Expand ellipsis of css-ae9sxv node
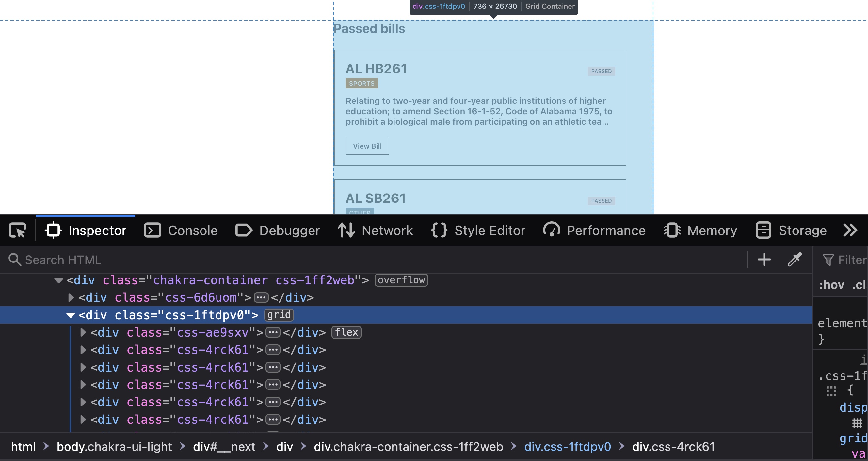The image size is (868, 461). (x=273, y=333)
